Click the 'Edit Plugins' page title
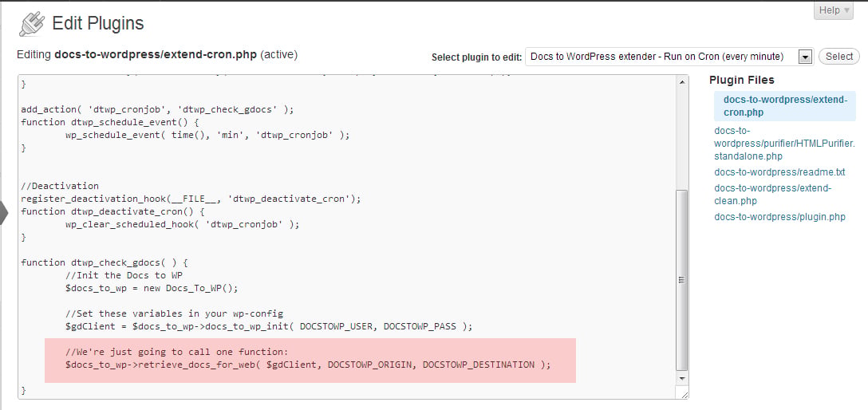This screenshot has height=410, width=868. tap(98, 23)
